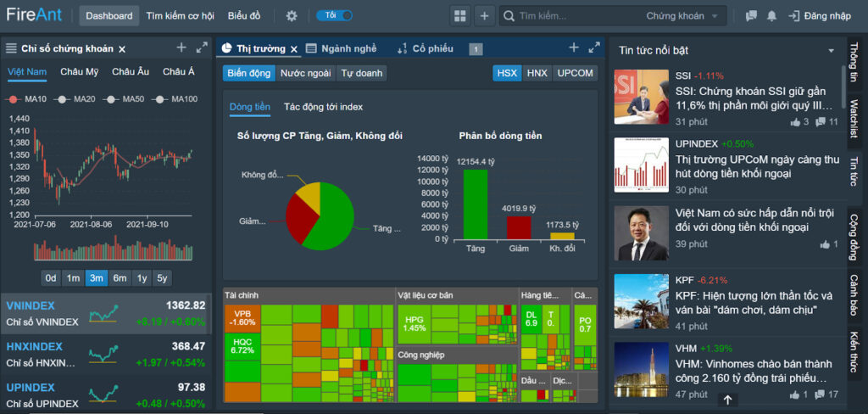This screenshot has width=868, height=414.
Task: Switch to the Ngành nghề tab
Action: click(342, 48)
